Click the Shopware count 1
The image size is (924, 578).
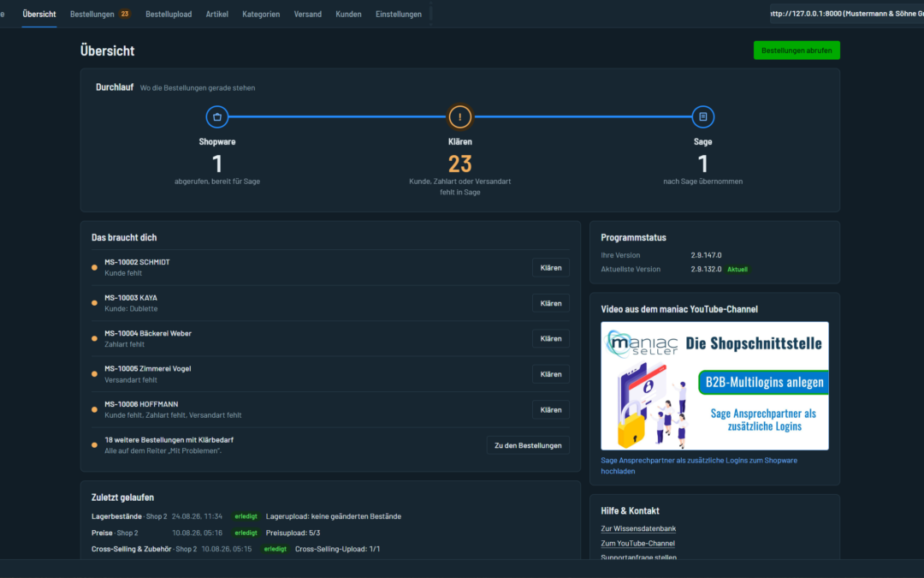click(x=216, y=164)
